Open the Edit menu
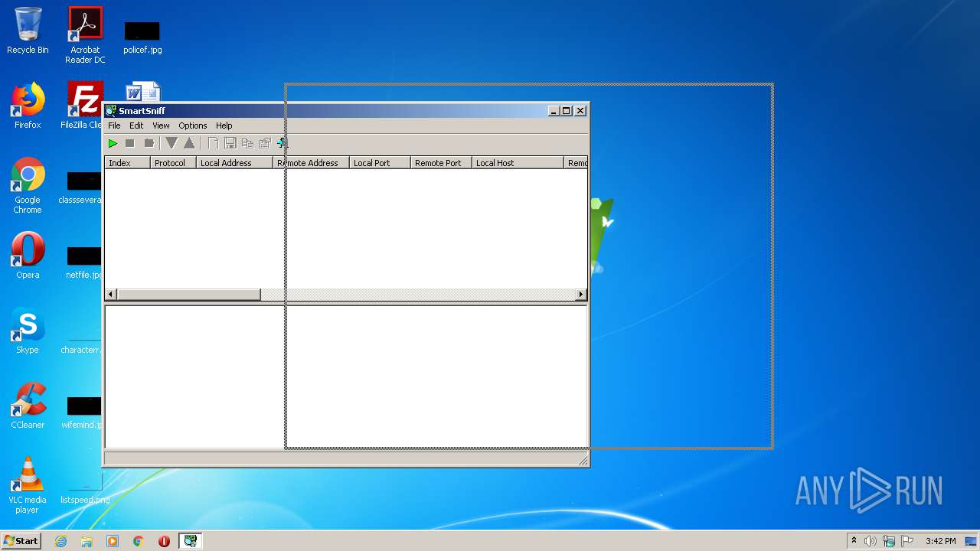980x551 pixels. pos(136,126)
